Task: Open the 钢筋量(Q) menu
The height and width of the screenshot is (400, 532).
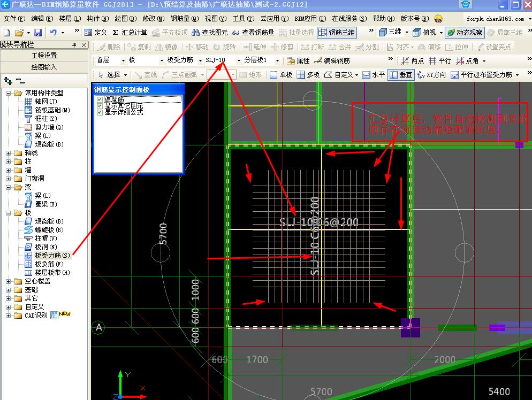Action: click(x=185, y=19)
